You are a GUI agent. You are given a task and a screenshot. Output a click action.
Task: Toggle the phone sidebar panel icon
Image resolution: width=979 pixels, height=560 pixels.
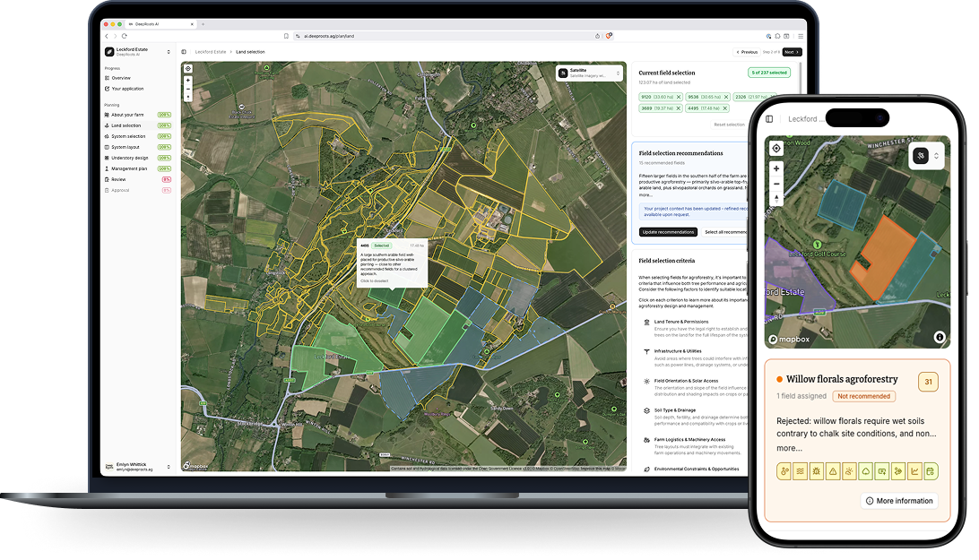[x=769, y=118]
